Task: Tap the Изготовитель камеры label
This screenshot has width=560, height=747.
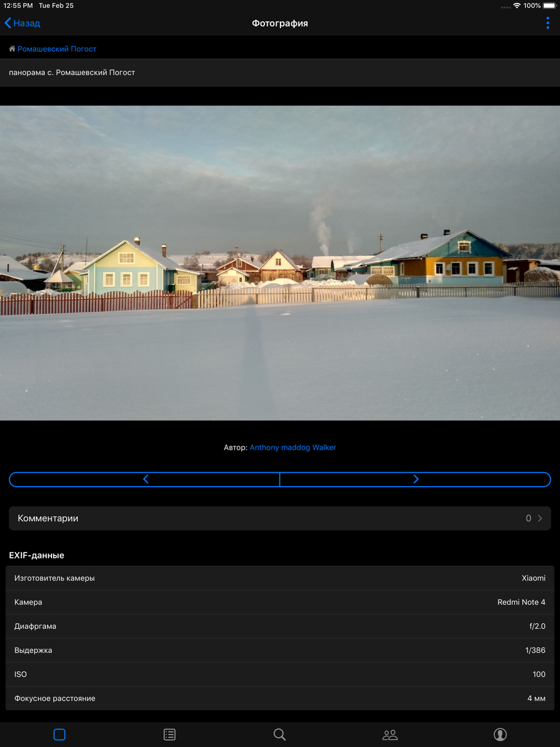Action: [54, 578]
